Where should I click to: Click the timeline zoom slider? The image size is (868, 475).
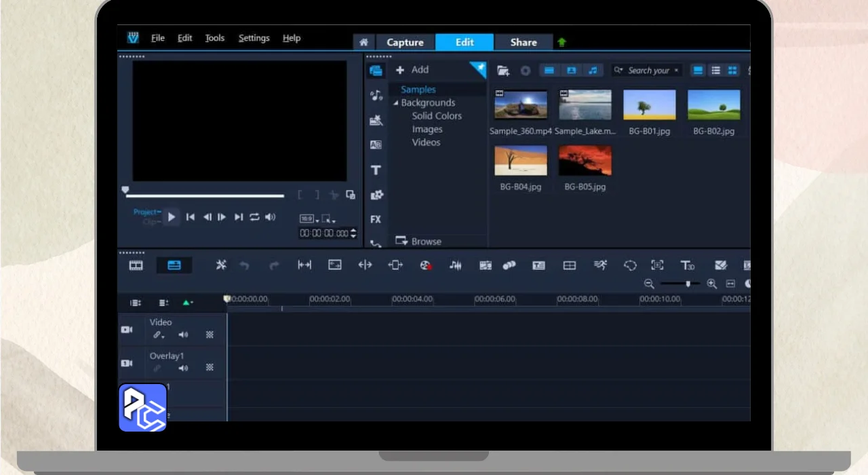point(688,284)
